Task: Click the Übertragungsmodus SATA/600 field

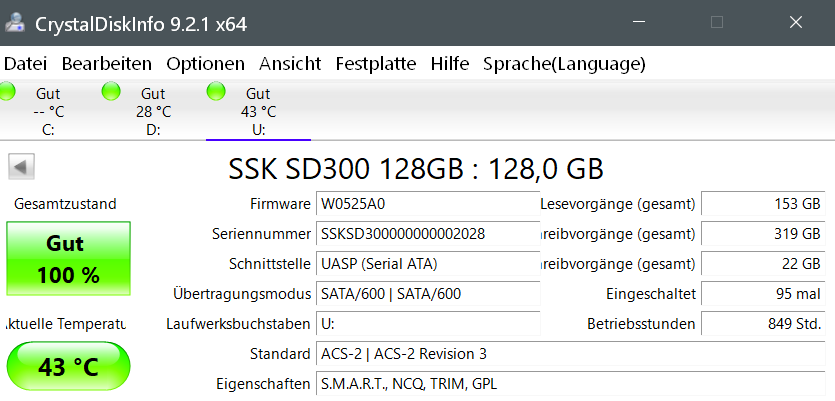Action: click(x=427, y=294)
